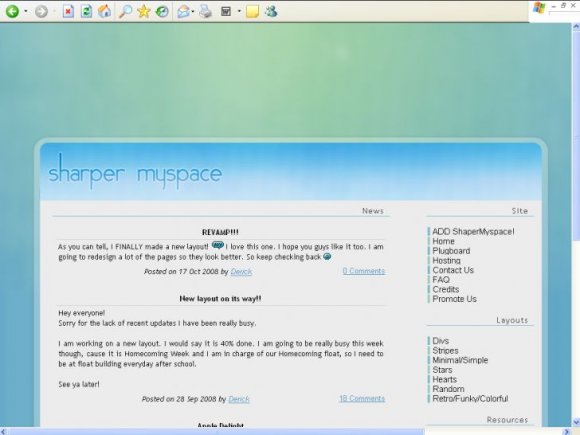Screen dimensions: 580x435
Task: Print the page with the printer icon
Action: [x=205, y=11]
